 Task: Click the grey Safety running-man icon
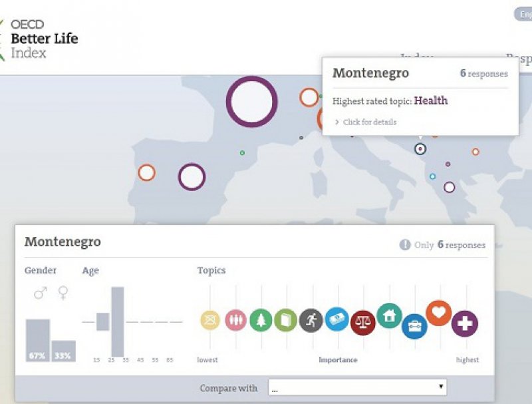(x=311, y=320)
